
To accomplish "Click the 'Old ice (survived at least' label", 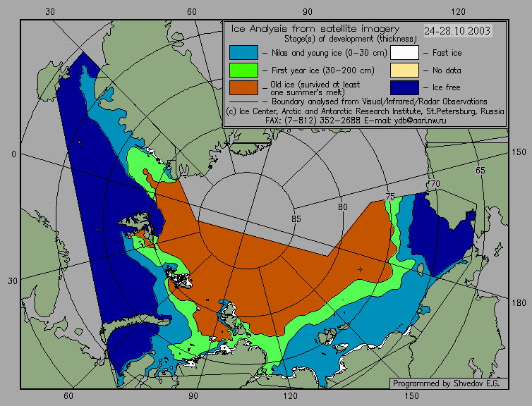I will [x=315, y=85].
